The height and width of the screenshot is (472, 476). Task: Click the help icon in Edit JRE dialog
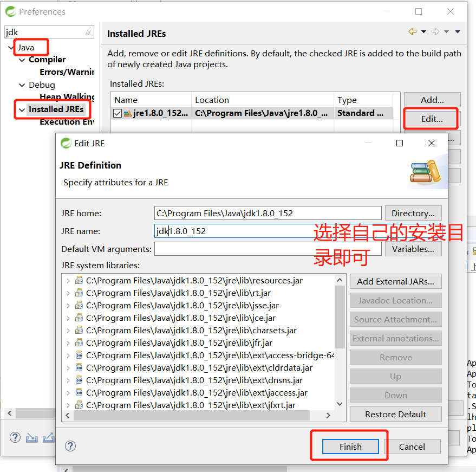click(x=70, y=446)
